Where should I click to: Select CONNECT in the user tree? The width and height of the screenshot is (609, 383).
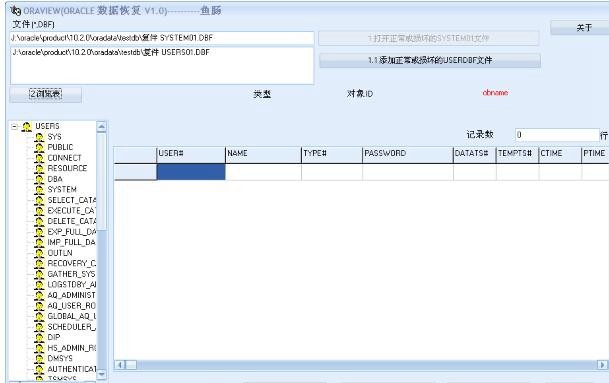coord(64,158)
